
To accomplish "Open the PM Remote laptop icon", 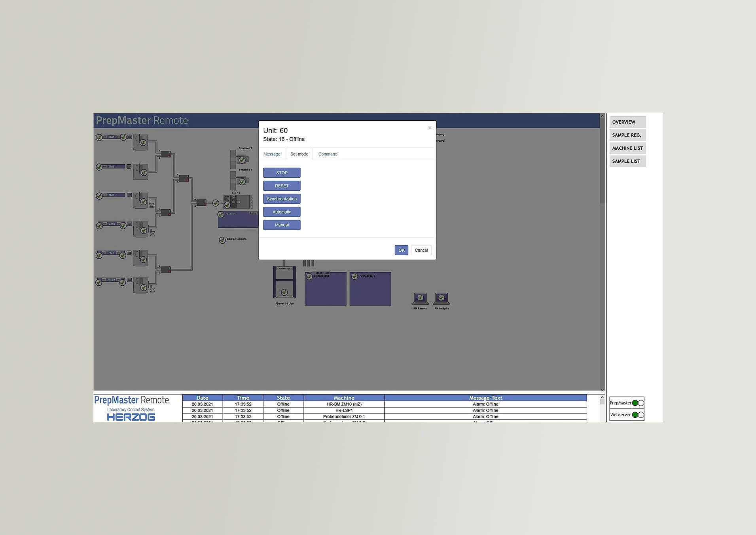I will 420,298.
